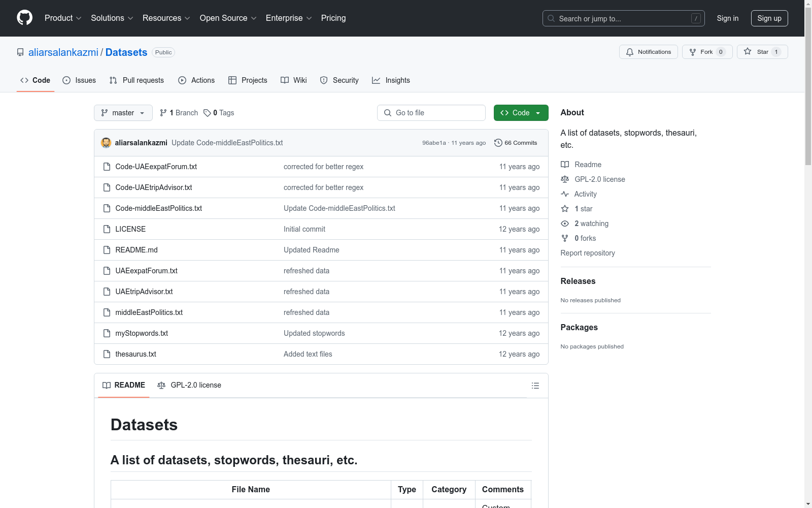Open the 0 Tags link
812x508 pixels.
[219, 113]
